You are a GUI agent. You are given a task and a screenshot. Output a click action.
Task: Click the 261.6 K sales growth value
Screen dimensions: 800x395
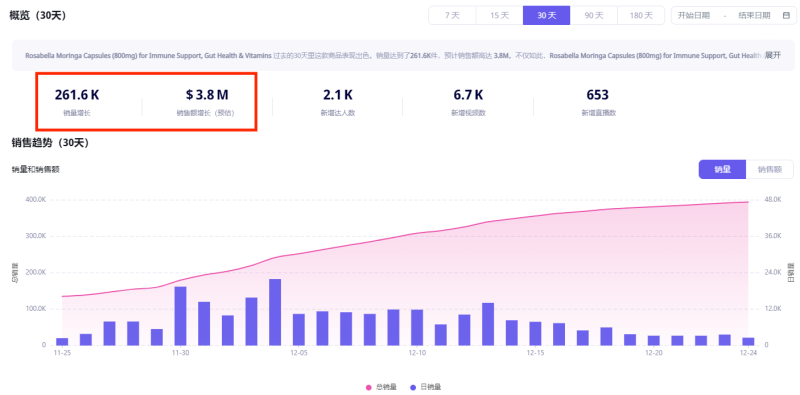tap(77, 95)
